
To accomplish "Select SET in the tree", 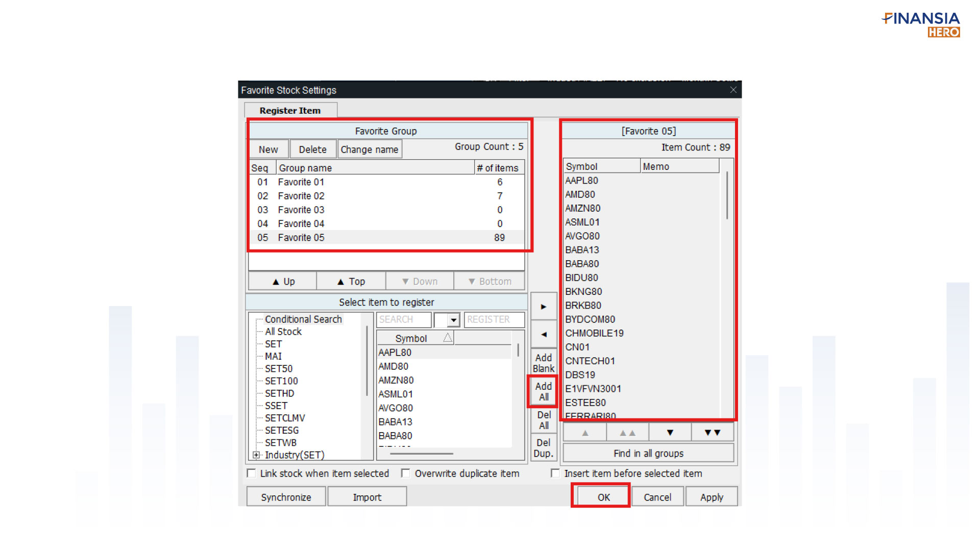I will click(273, 344).
